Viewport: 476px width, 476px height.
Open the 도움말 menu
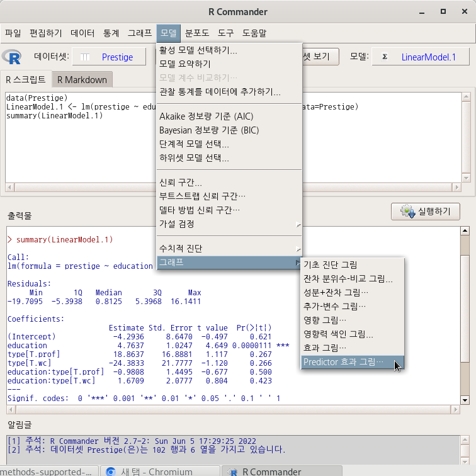[x=254, y=33]
